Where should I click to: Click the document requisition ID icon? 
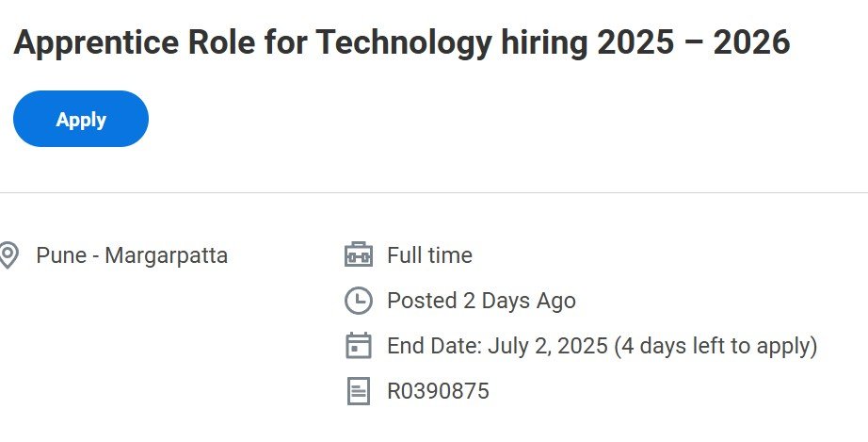coord(358,391)
